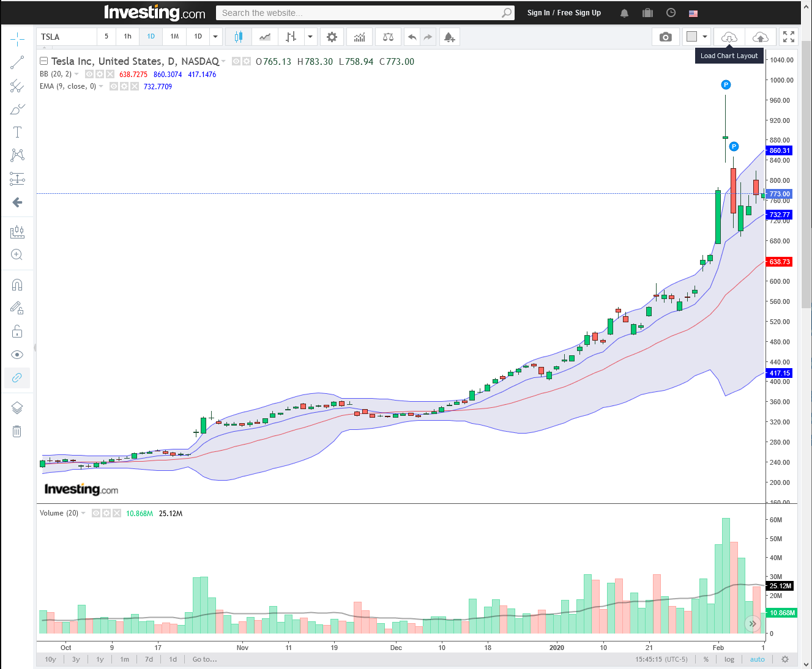This screenshot has width=812, height=669.
Task: Open the pitchfork drawing tools
Action: click(x=17, y=86)
